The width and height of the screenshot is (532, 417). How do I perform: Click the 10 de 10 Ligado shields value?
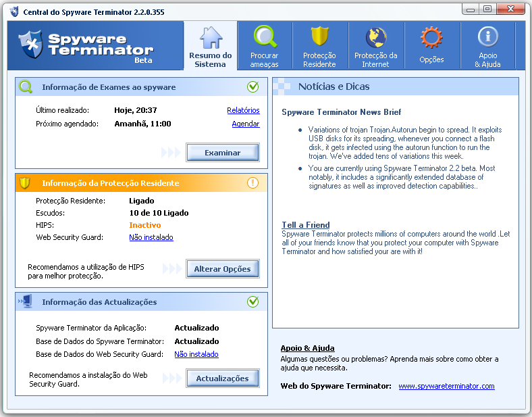point(159,213)
